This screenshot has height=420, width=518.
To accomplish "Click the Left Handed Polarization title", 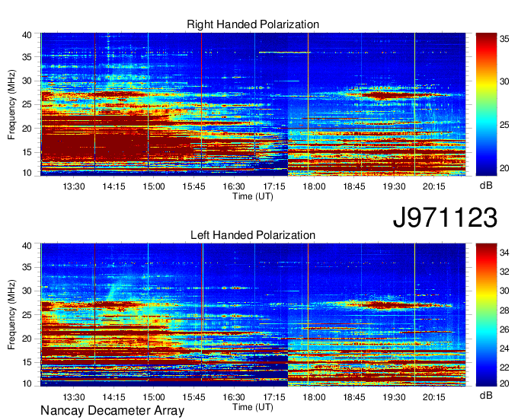I will click(x=253, y=235).
